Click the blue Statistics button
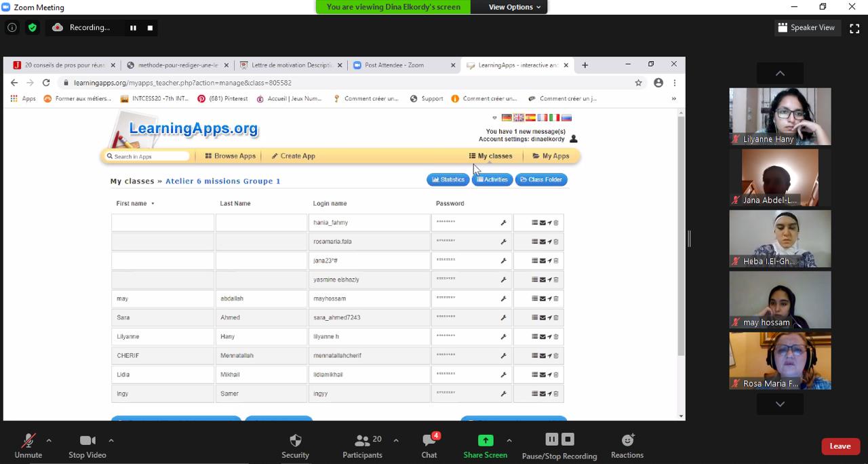The image size is (868, 464). click(x=448, y=180)
